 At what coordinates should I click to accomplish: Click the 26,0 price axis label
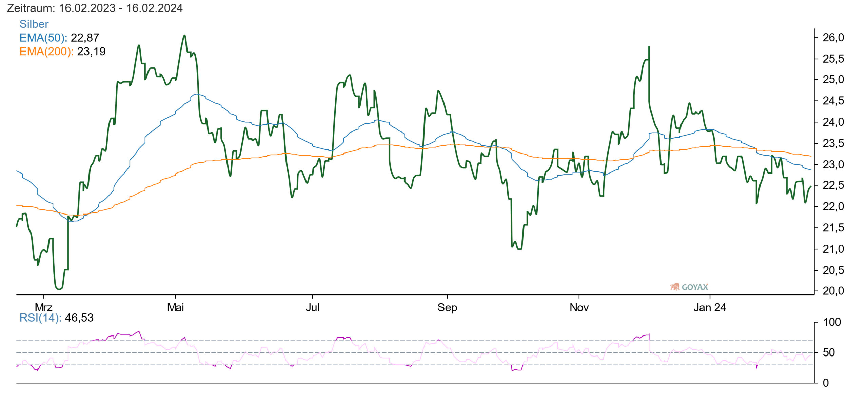pyautogui.click(x=833, y=37)
